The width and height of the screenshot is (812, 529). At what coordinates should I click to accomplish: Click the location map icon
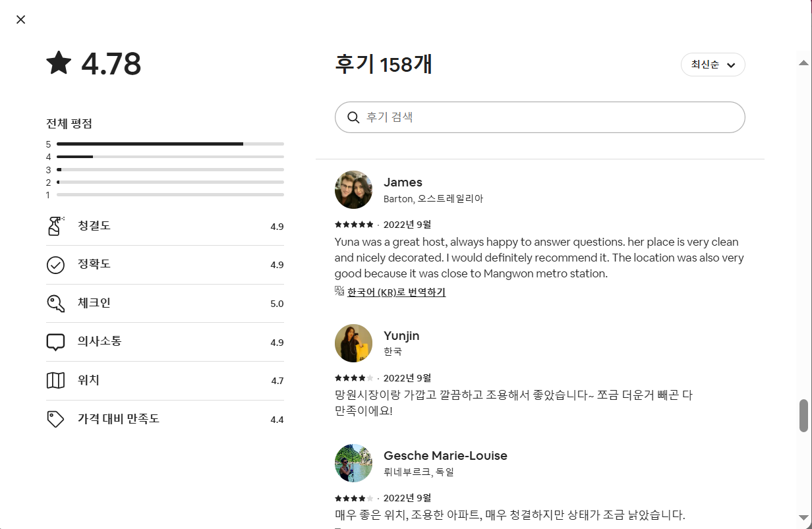[55, 381]
